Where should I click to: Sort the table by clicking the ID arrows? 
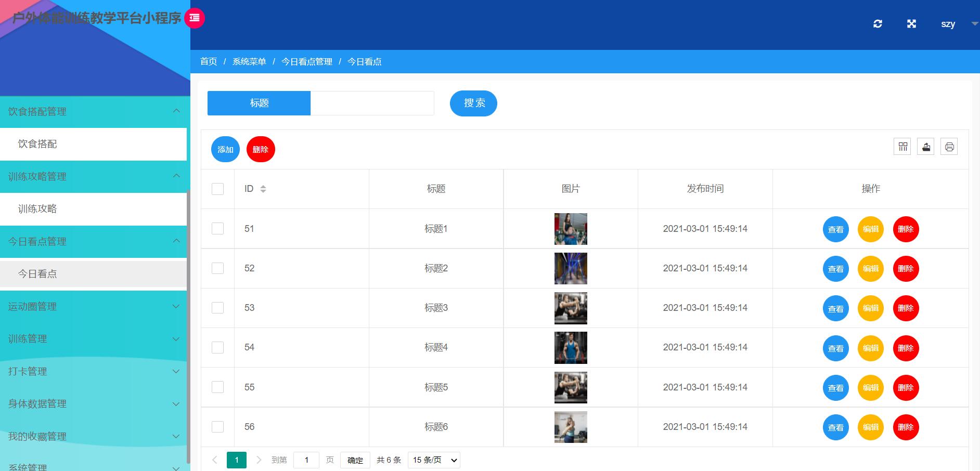pos(264,189)
